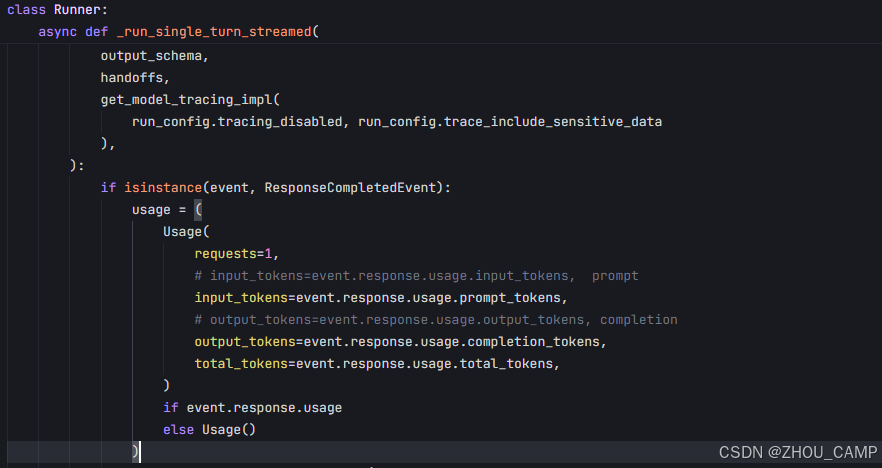Click the 'handoffs,' argument line
This screenshot has width=882, height=468.
click(x=135, y=78)
